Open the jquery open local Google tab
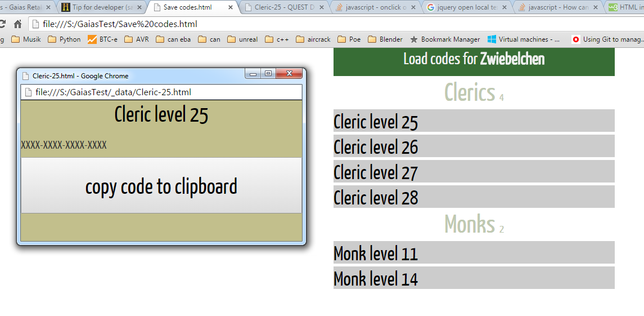The image size is (644, 316). [x=466, y=7]
